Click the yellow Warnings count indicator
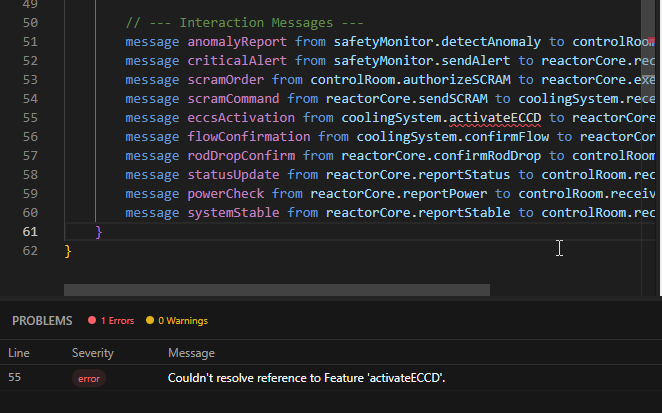The width and height of the screenshot is (662, 413). [176, 321]
